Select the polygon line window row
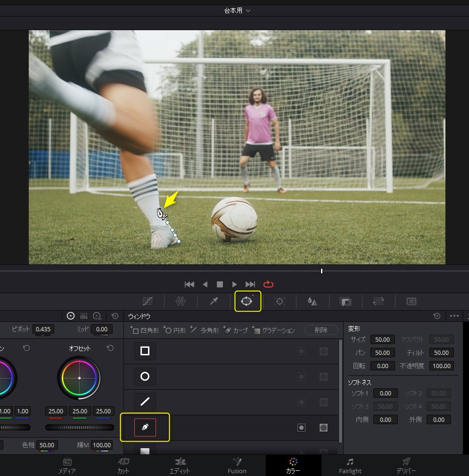469x476 pixels. 231,402
